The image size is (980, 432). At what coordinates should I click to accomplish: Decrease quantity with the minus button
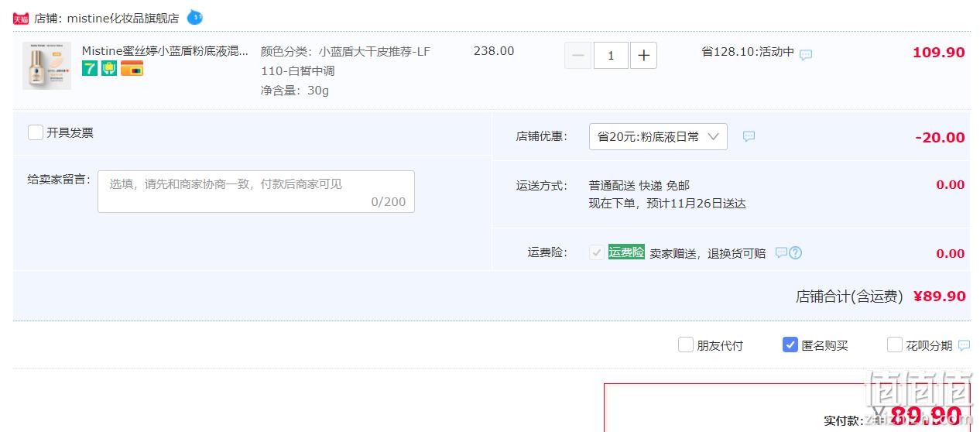[578, 56]
